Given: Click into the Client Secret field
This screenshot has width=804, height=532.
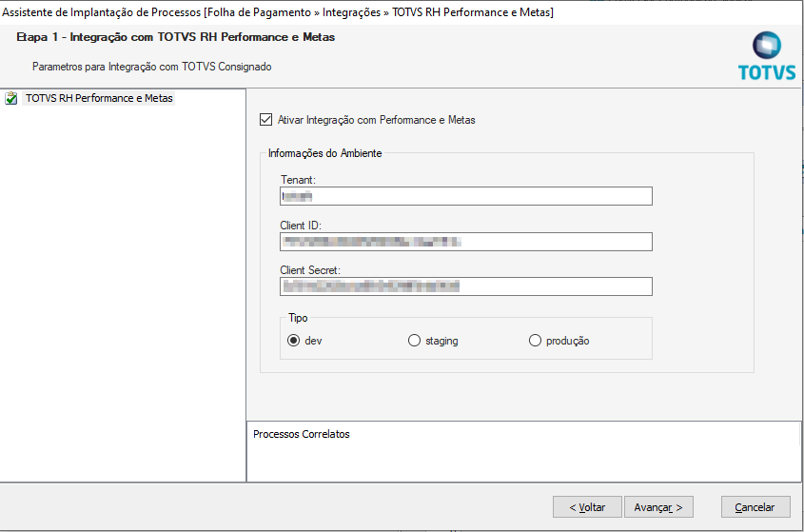Looking at the screenshot, I should tap(465, 286).
